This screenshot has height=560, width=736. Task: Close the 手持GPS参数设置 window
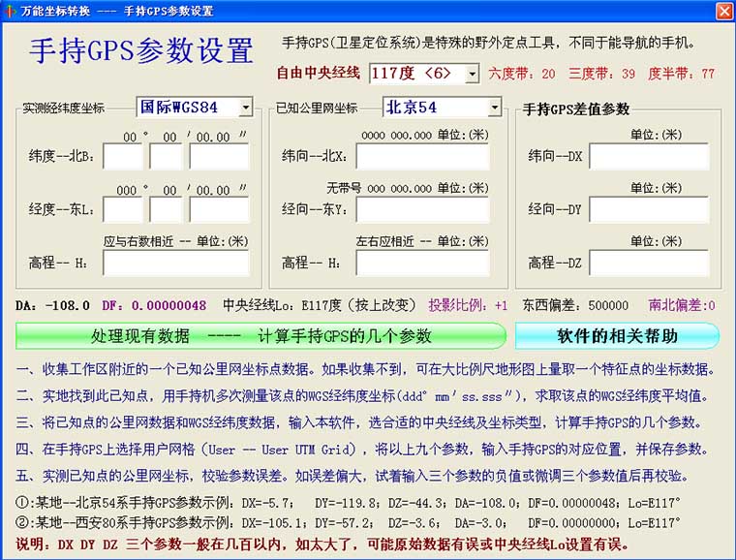click(723, 11)
